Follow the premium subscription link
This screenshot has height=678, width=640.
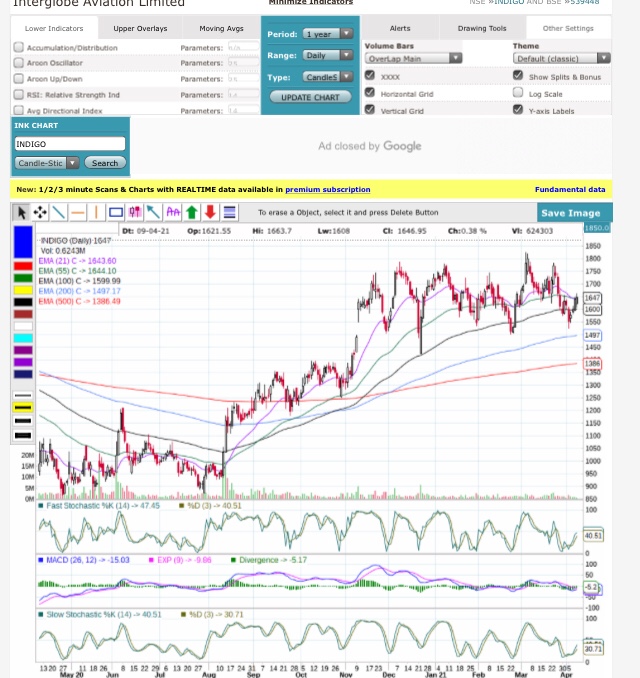[x=327, y=189]
